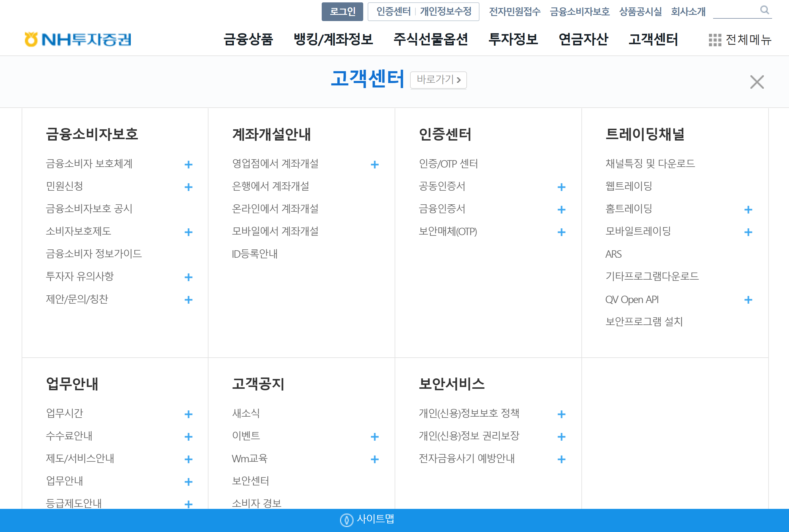Viewport: 789px width, 532px height.
Task: Expand 이벤트 plus icon
Action: click(374, 437)
